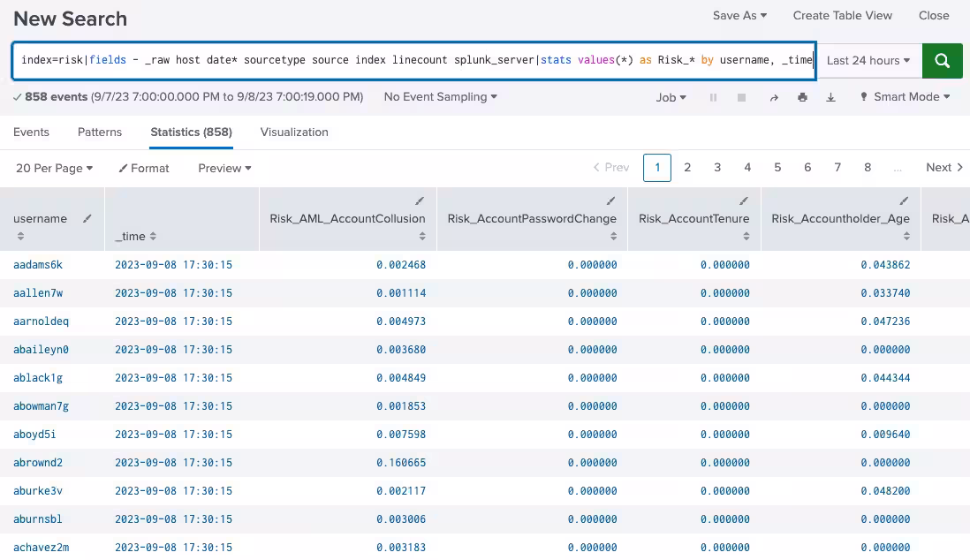Click the Create Table View button
970x560 pixels.
click(842, 16)
